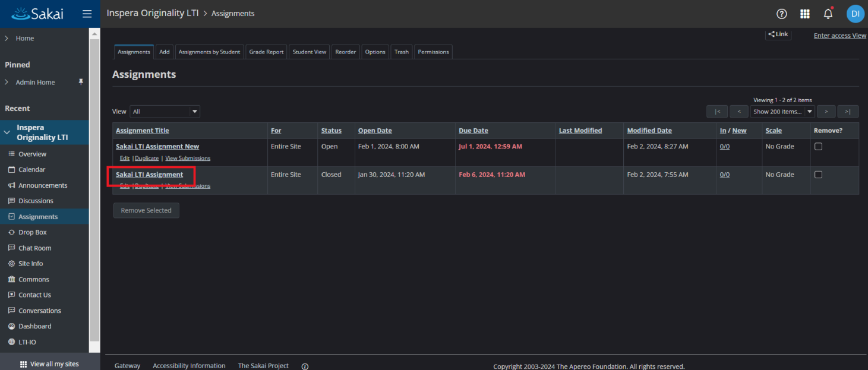Image resolution: width=868 pixels, height=370 pixels.
Task: Click the View all my sites grid icon
Action: [x=24, y=364]
